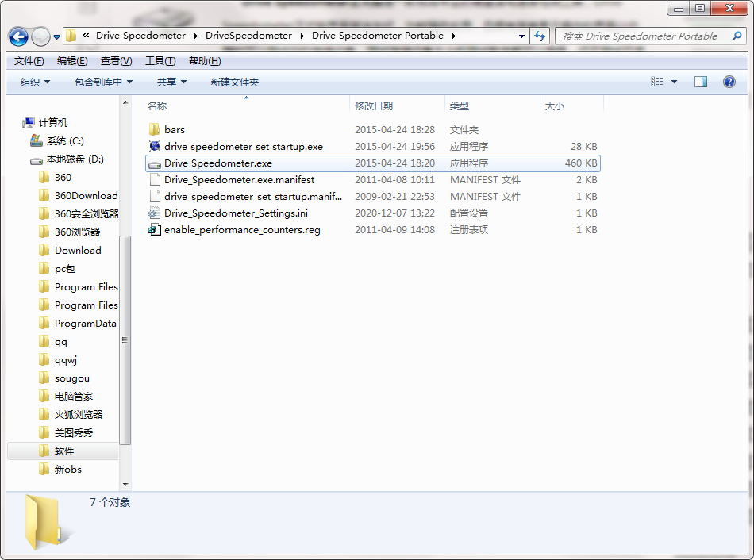Click Drive Speedometer Portable breadcrumb
The height and width of the screenshot is (560, 754).
378,36
